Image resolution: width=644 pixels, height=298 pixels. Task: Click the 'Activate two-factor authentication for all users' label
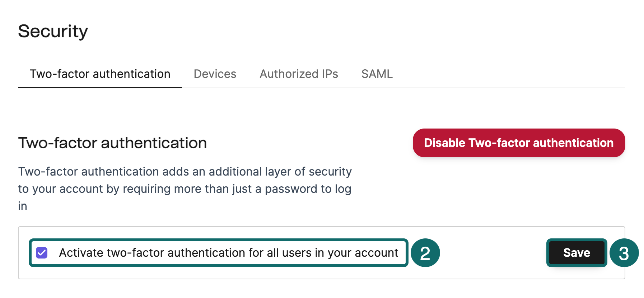click(228, 253)
